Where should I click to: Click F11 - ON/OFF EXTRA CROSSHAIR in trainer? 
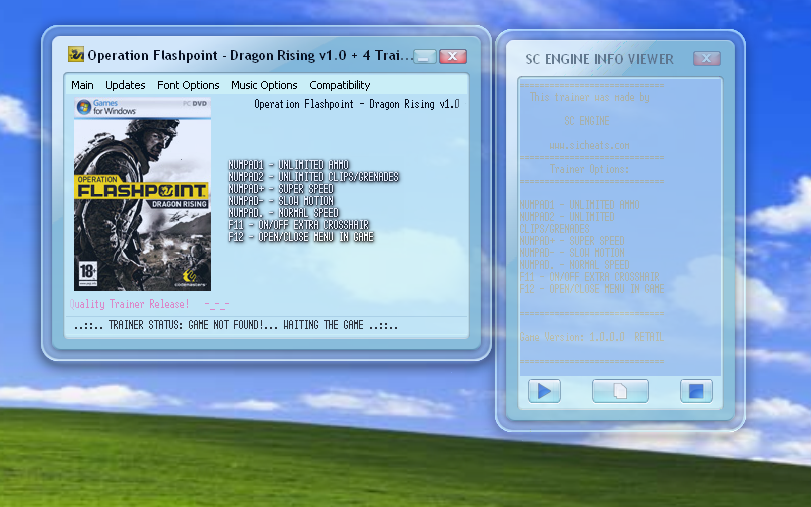pyautogui.click(x=299, y=225)
